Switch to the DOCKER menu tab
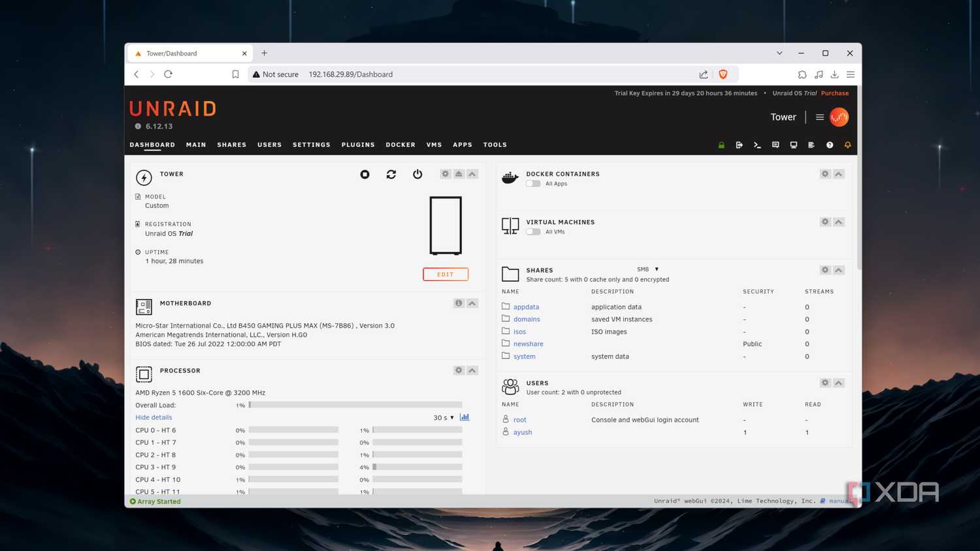This screenshot has height=551, width=980. coord(400,145)
